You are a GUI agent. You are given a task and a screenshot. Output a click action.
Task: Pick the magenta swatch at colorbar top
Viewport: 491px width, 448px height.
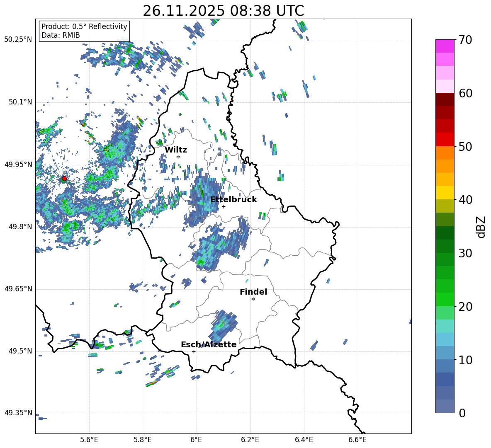pyautogui.click(x=445, y=46)
